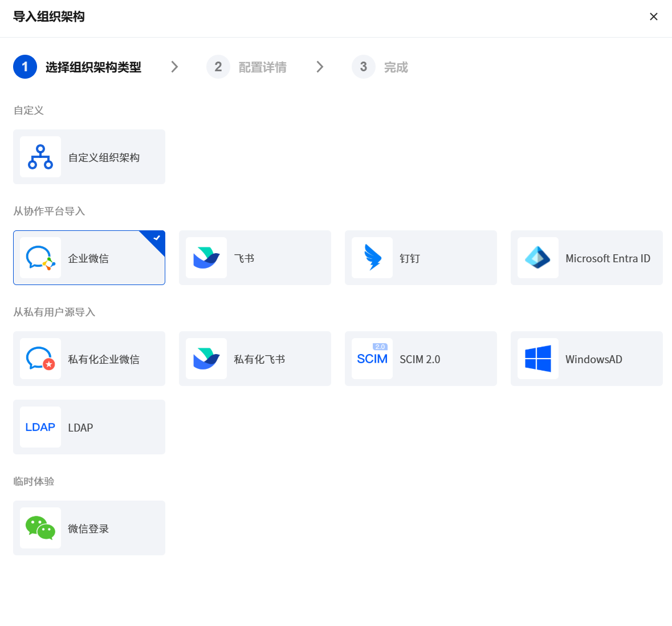
Task: Choose the SCIM 2.0 text label
Action: pyautogui.click(x=420, y=359)
